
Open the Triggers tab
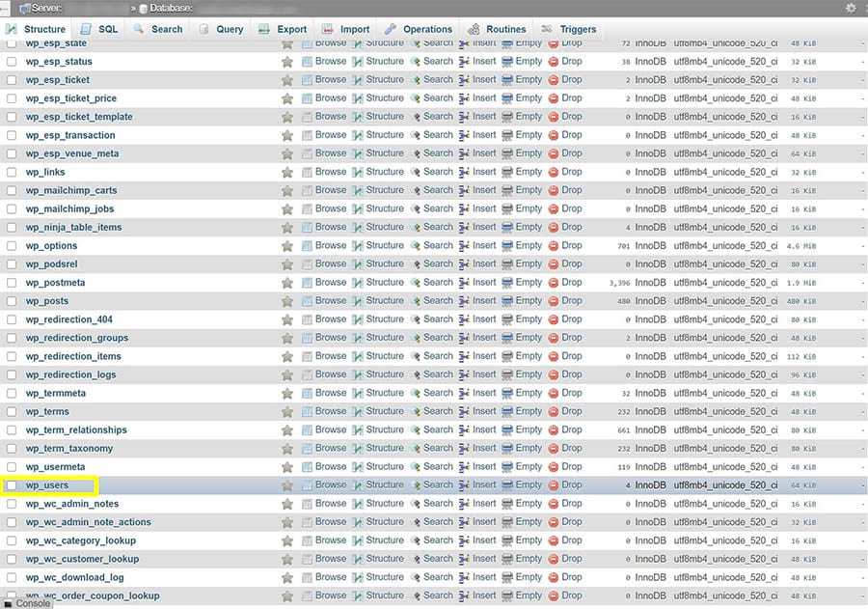(x=570, y=29)
